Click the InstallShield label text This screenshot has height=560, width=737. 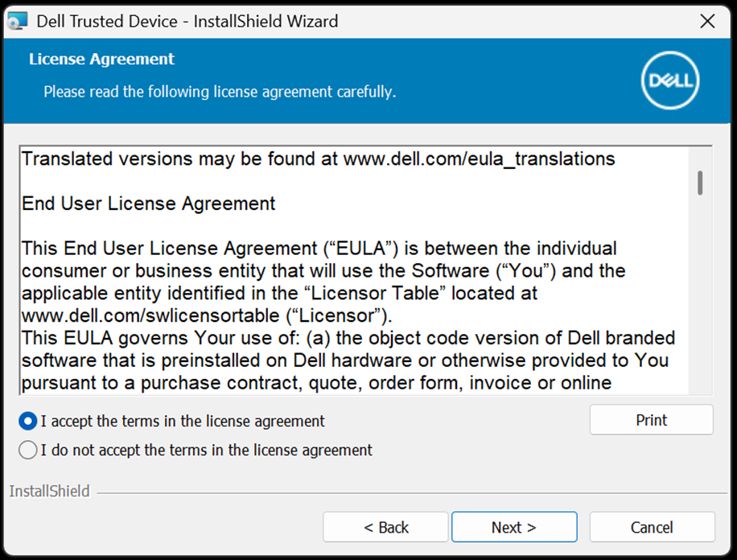[x=49, y=492]
